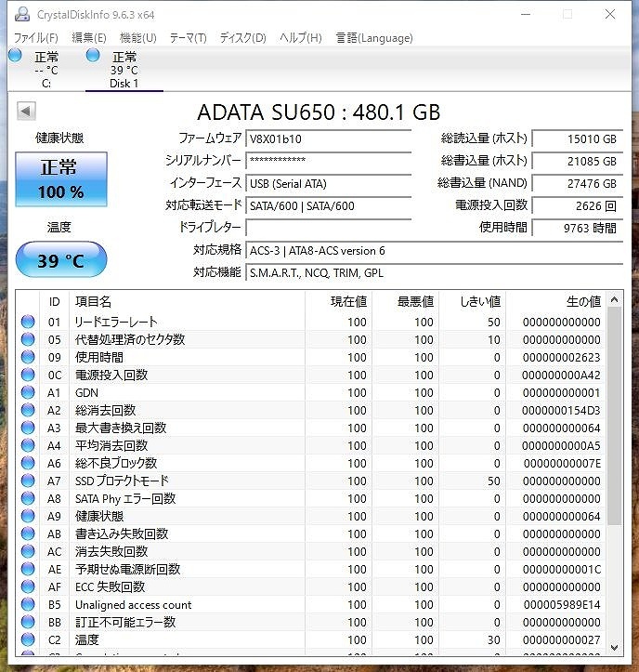Click the transfer mode SATA/600 field

pos(329,205)
